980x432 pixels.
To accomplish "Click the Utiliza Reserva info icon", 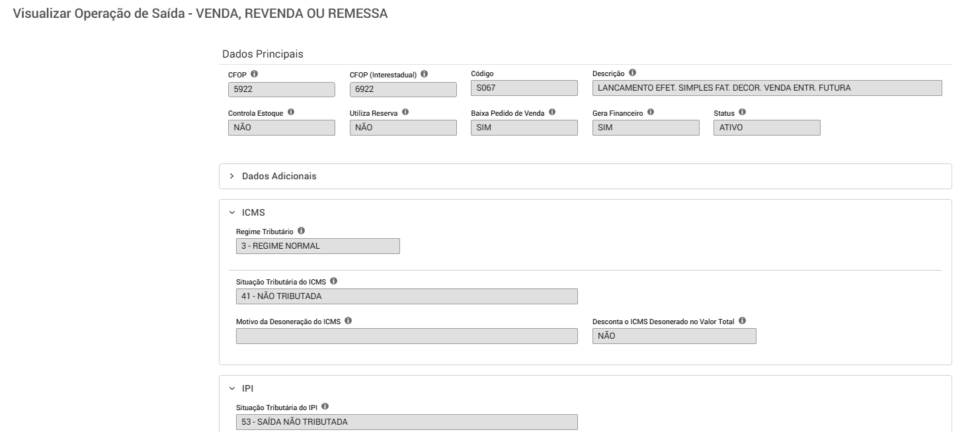I will 405,112.
